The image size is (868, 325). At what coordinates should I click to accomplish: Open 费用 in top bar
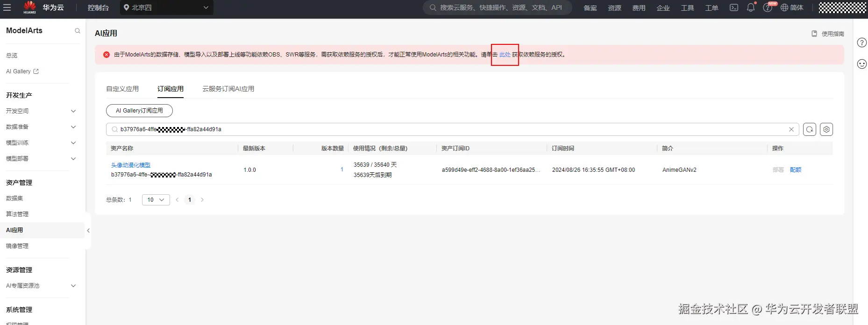pos(639,7)
